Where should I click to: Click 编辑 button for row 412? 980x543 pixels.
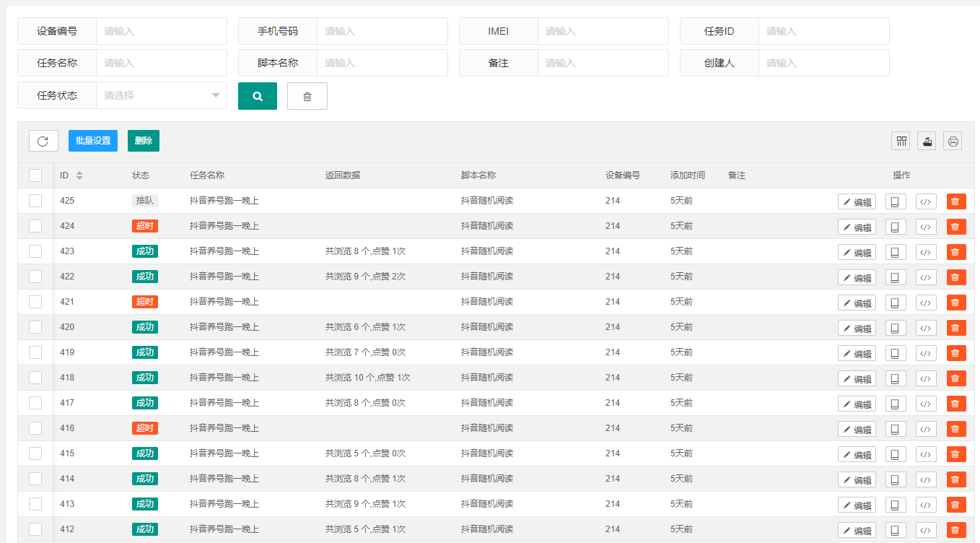pyautogui.click(x=857, y=530)
